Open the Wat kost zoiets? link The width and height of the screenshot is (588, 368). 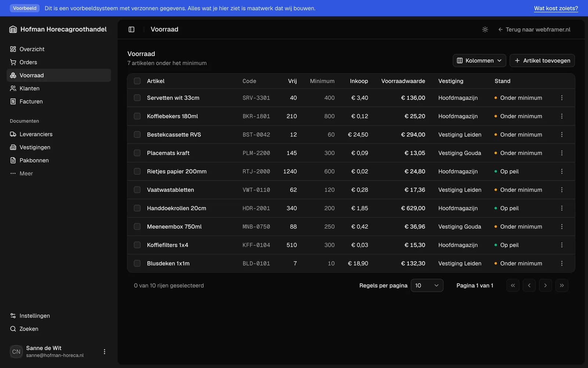coord(556,8)
